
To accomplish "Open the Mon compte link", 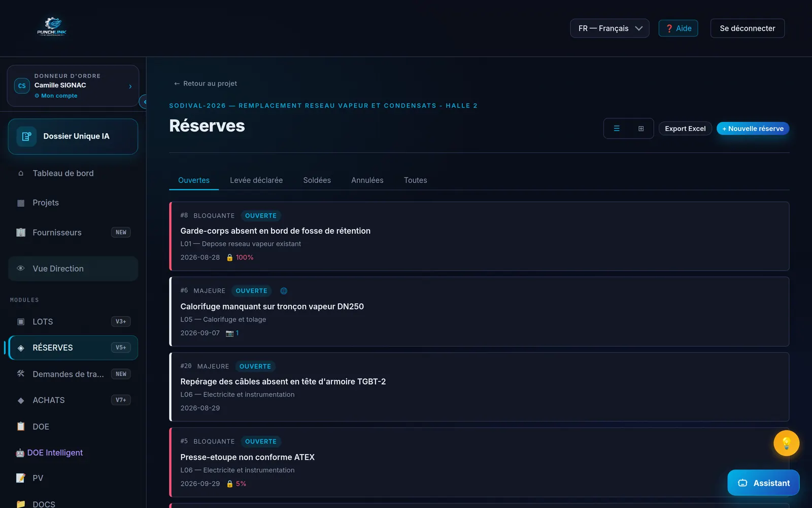I will pos(56,96).
